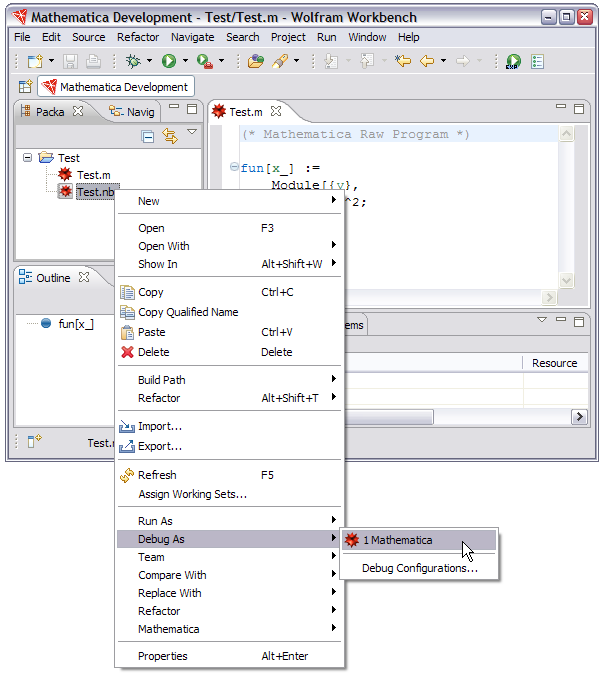Select Run As in context menu

coord(229,521)
